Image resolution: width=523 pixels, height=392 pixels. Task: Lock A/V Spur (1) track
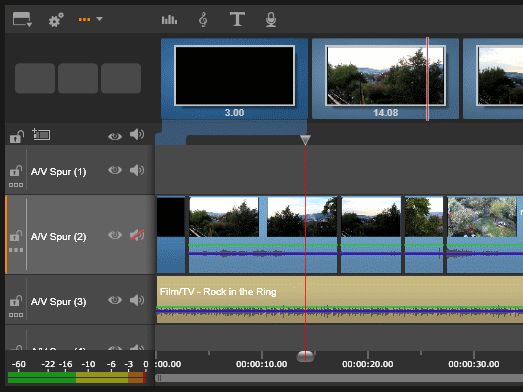(16, 171)
